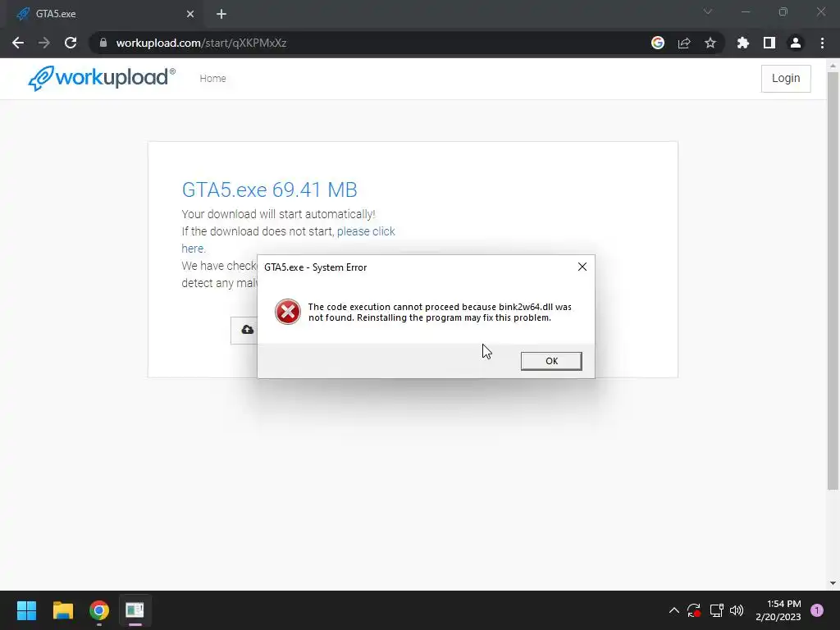This screenshot has height=630, width=840.
Task: Share this page icon
Action: pyautogui.click(x=684, y=43)
